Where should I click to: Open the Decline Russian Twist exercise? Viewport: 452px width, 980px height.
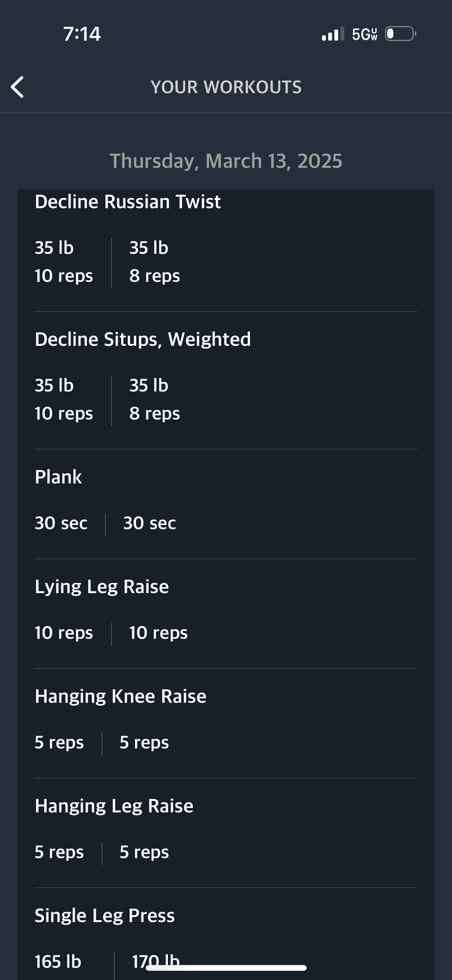pyautogui.click(x=128, y=202)
